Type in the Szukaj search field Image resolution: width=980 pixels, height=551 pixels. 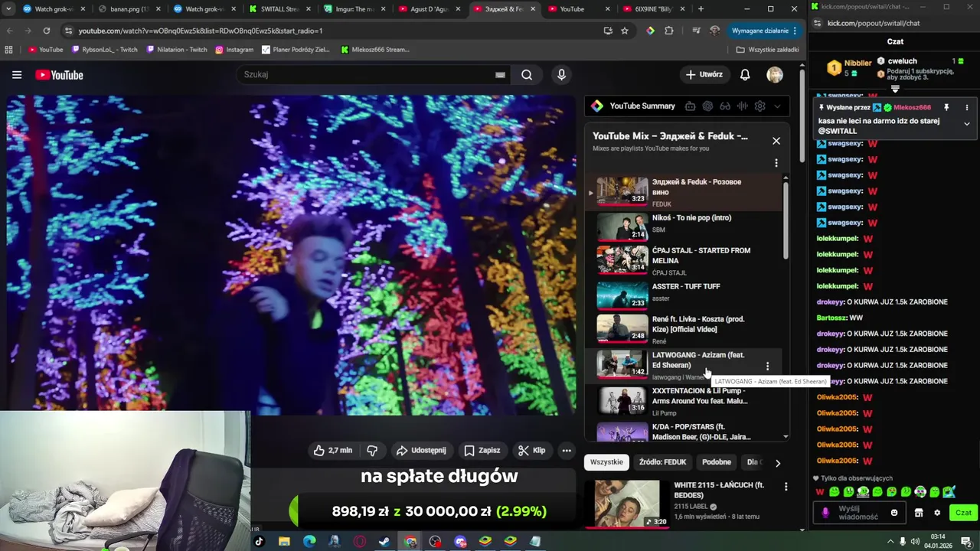click(367, 75)
